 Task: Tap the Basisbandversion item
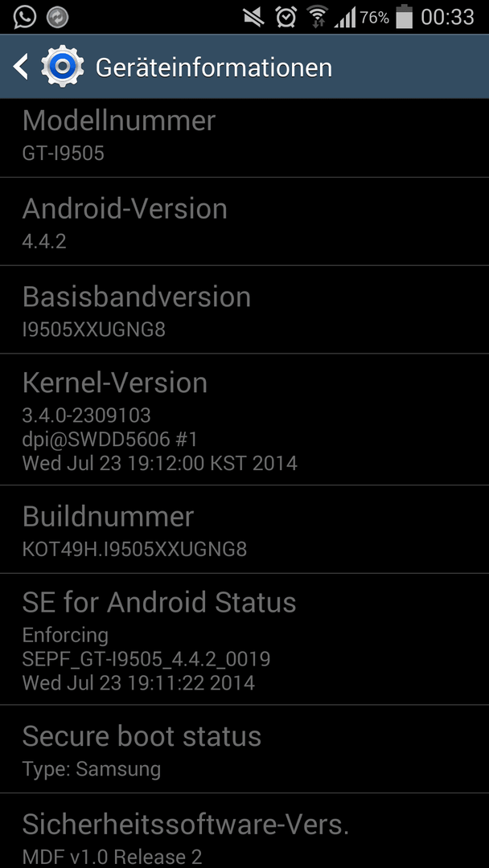tap(244, 309)
